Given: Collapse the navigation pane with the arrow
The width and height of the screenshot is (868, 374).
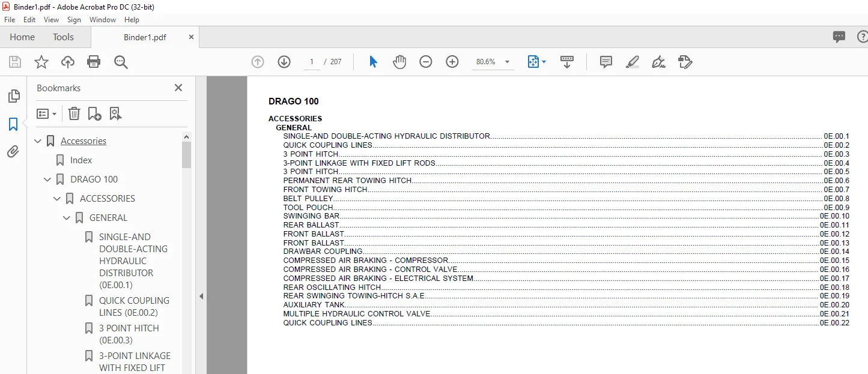Looking at the screenshot, I should [201, 296].
